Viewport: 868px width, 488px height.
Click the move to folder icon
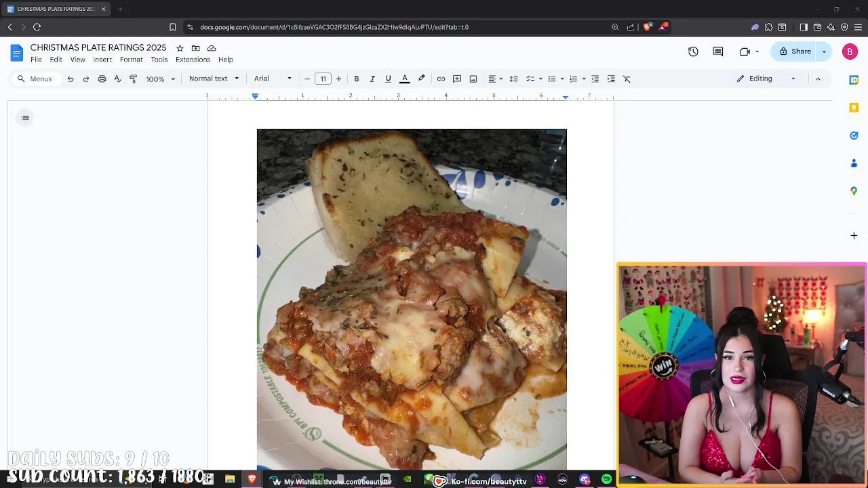[195, 48]
